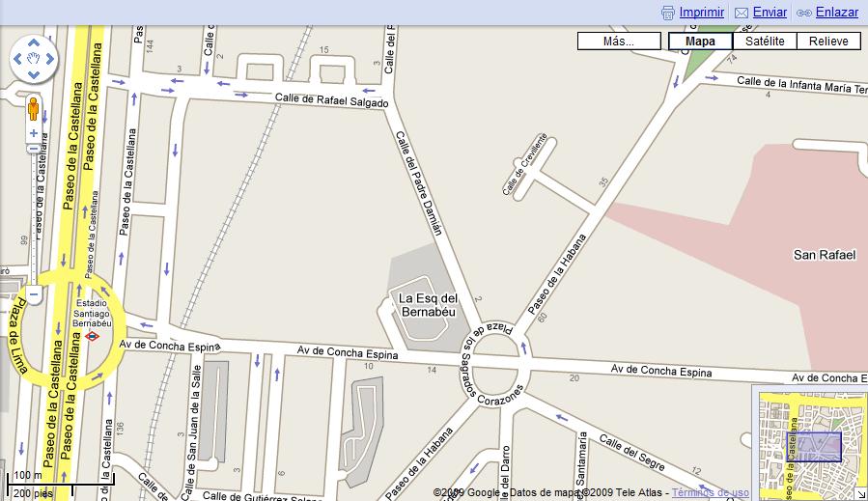Collapse the overview map with corner arrow
The image size is (868, 501).
[862, 495]
